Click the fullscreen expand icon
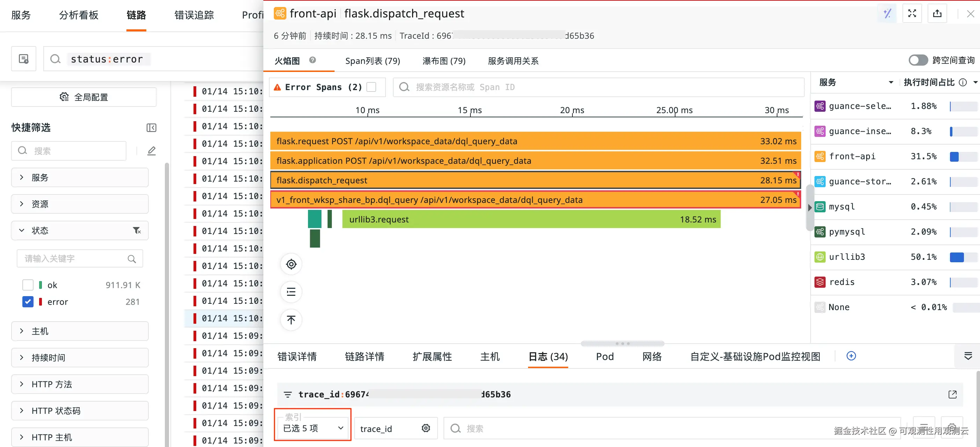 point(912,14)
